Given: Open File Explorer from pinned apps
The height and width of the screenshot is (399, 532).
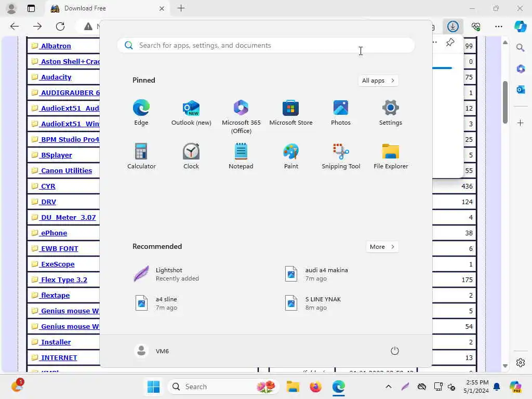Looking at the screenshot, I should 391,156.
